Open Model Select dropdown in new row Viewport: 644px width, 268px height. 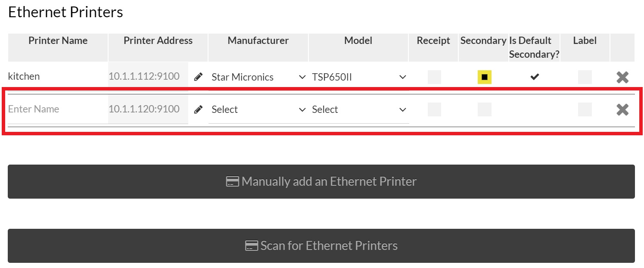(359, 109)
